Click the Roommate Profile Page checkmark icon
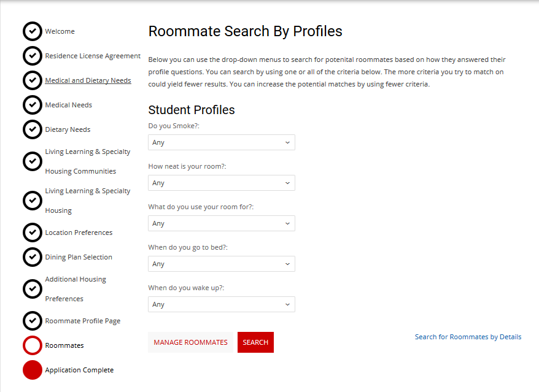This screenshot has width=539, height=392. [x=33, y=321]
